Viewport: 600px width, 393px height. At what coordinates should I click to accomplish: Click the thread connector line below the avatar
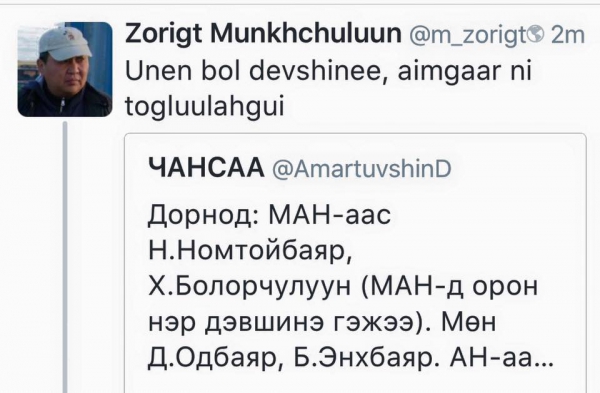(65, 257)
